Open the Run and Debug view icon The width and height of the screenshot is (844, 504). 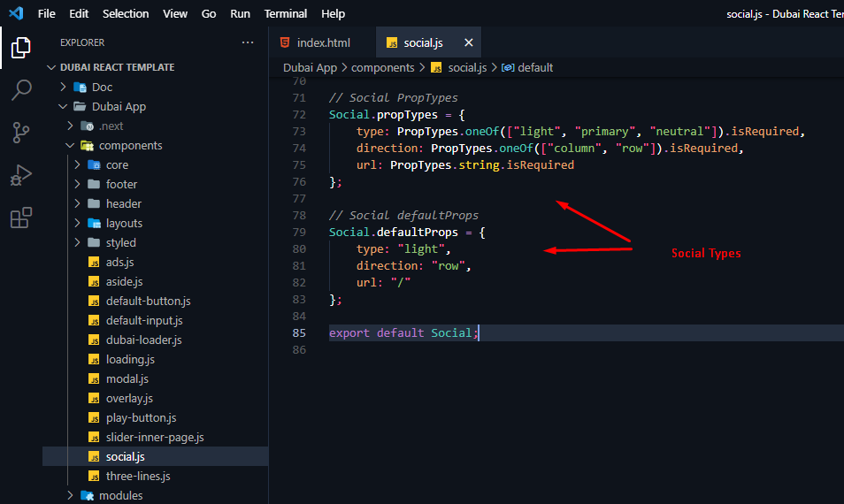pyautogui.click(x=21, y=175)
